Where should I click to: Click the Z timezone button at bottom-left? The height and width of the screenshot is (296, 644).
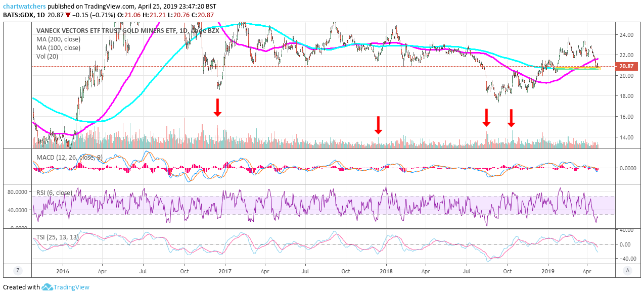(18, 270)
